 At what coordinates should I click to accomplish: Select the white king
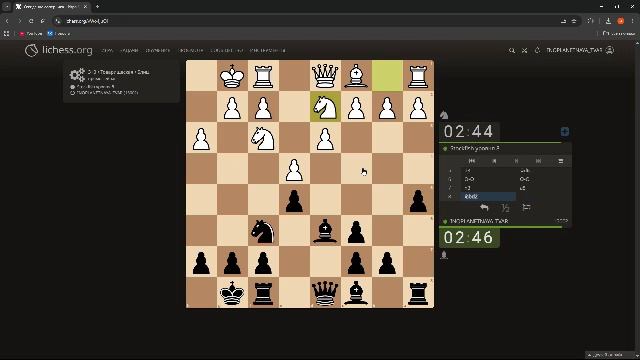click(232, 76)
